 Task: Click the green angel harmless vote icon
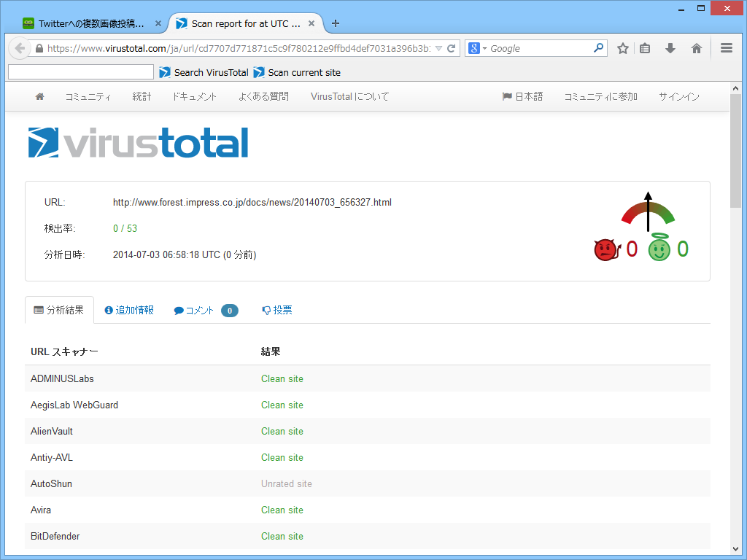pyautogui.click(x=659, y=248)
